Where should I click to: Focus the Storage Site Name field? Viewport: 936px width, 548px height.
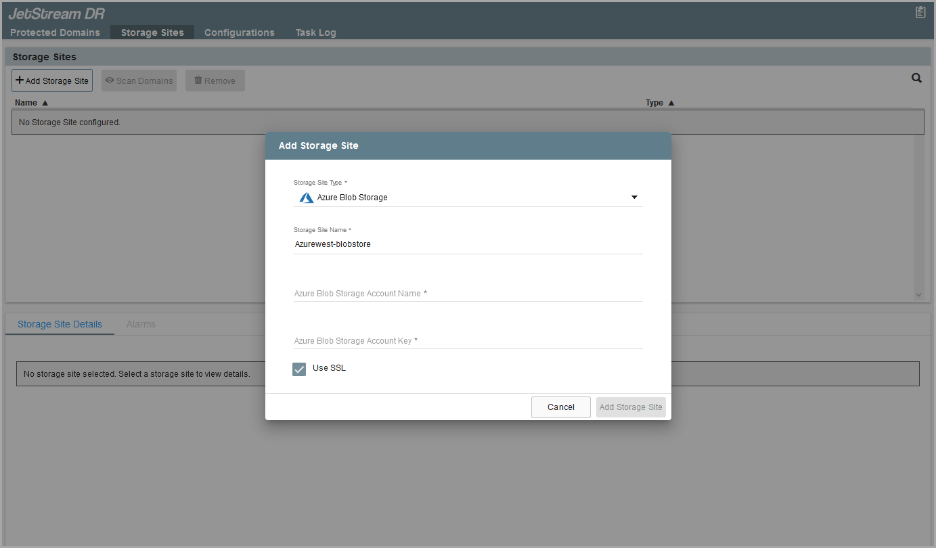coord(467,244)
